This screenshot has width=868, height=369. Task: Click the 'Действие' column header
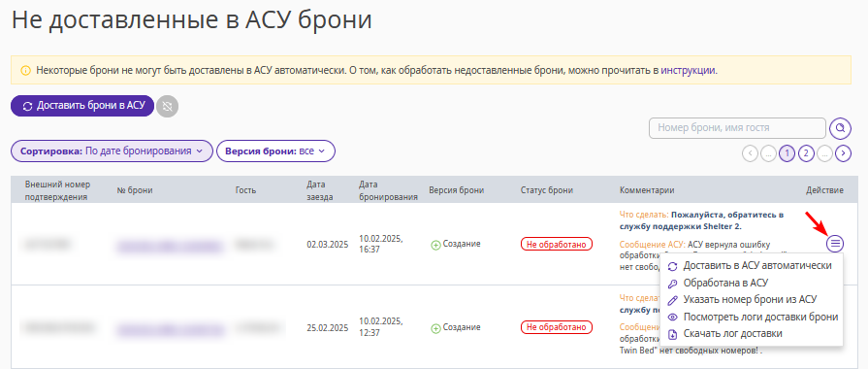824,190
